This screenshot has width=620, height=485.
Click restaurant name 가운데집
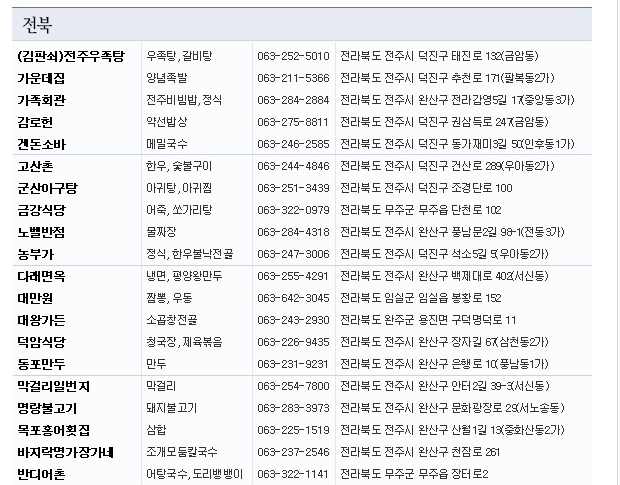click(41, 78)
